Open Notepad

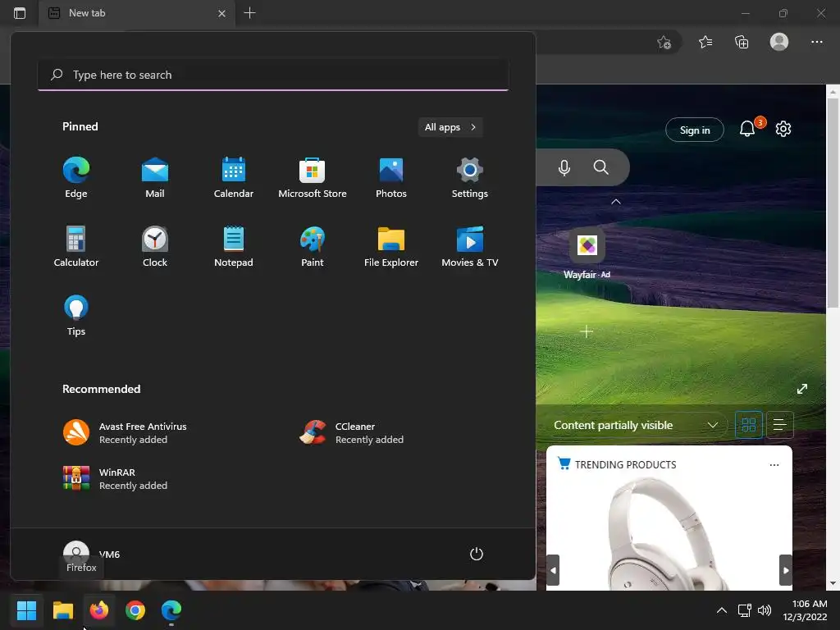point(234,246)
